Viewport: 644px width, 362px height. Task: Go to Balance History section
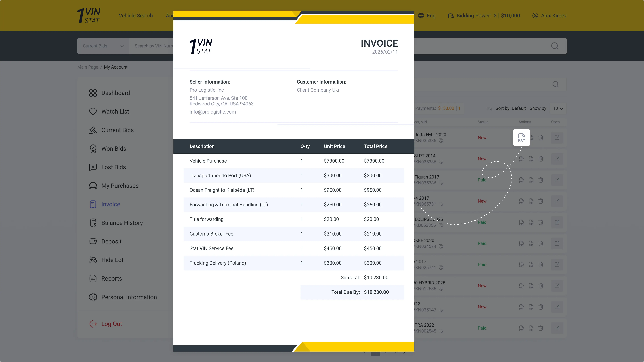122,223
